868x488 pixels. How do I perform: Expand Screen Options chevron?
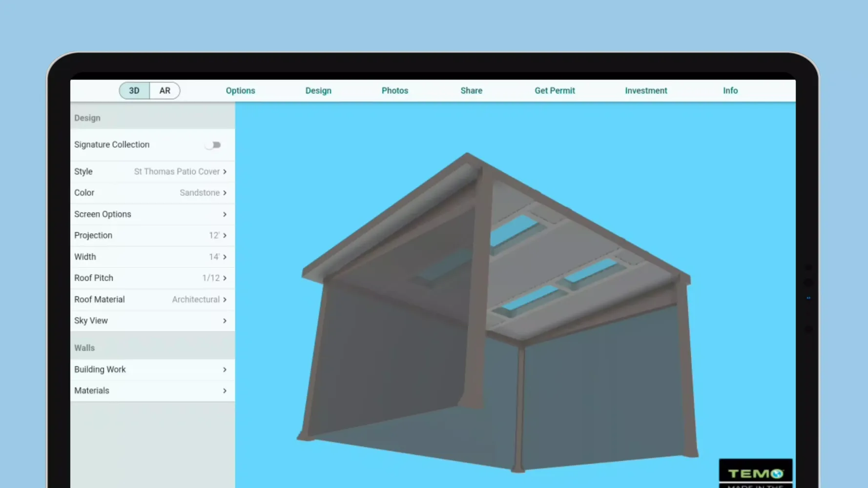[225, 214]
